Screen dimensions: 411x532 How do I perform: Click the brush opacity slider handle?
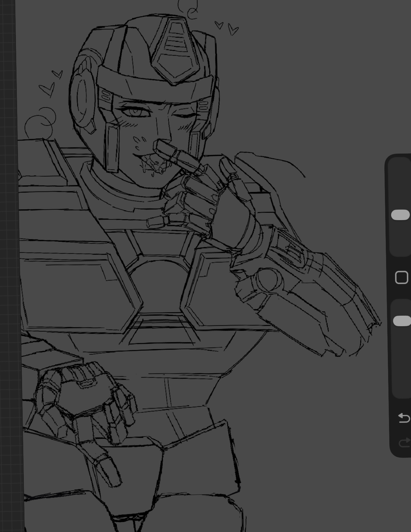pos(402,321)
